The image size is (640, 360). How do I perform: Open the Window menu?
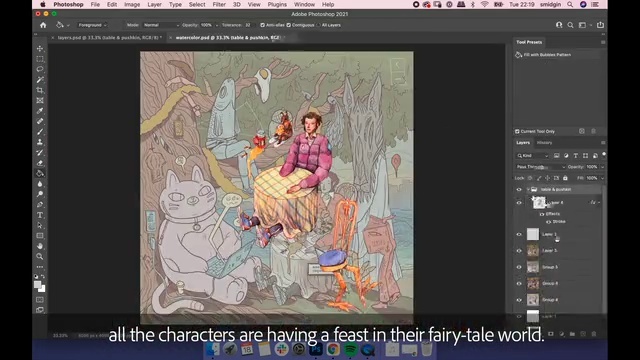(x=304, y=4)
